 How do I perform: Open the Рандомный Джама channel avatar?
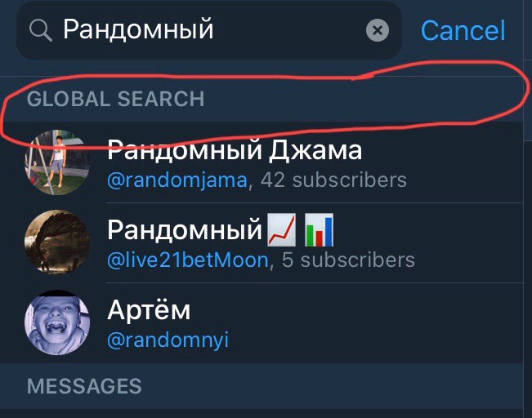(57, 162)
